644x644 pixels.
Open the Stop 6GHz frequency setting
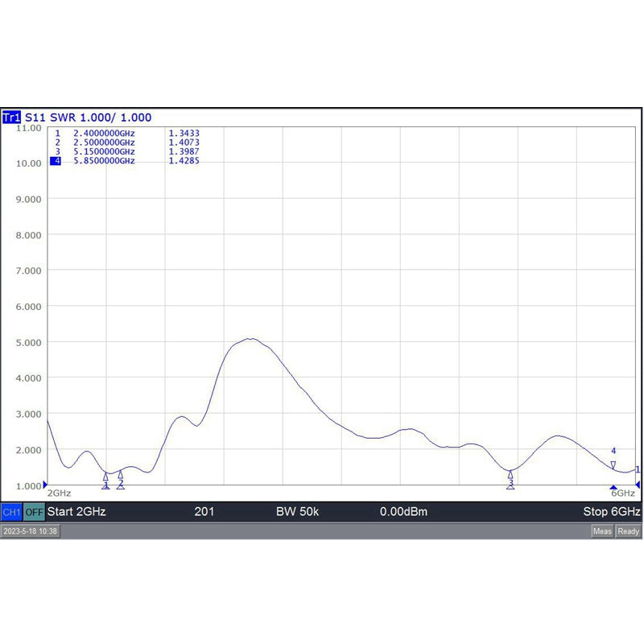point(611,512)
